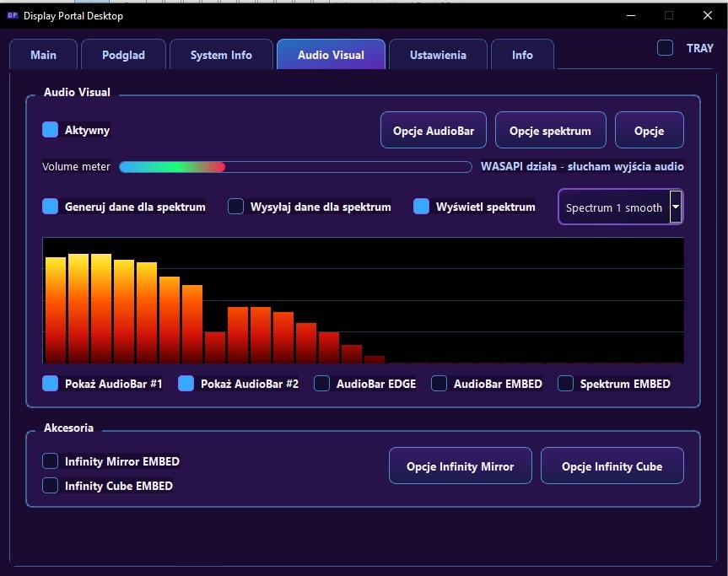Open the Podglad tab
The height and width of the screenshot is (576, 728).
click(x=123, y=55)
